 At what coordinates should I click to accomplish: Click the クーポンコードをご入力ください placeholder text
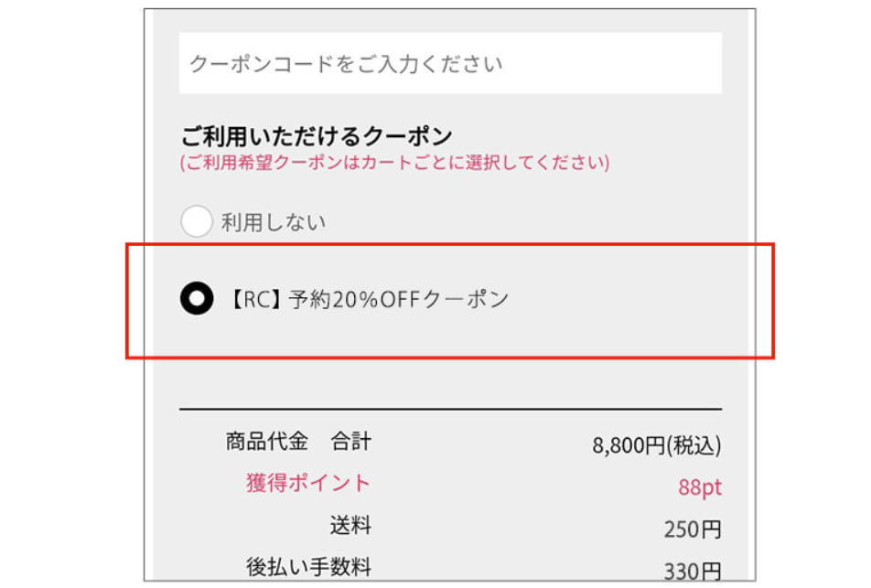tap(346, 64)
